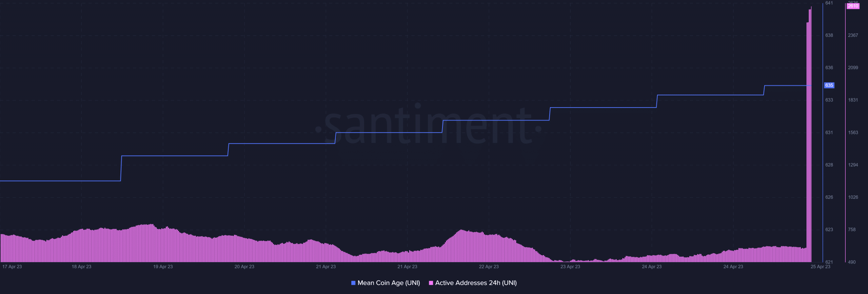Click the 2367 active addresses axis value
868x294 pixels.
coord(853,35)
